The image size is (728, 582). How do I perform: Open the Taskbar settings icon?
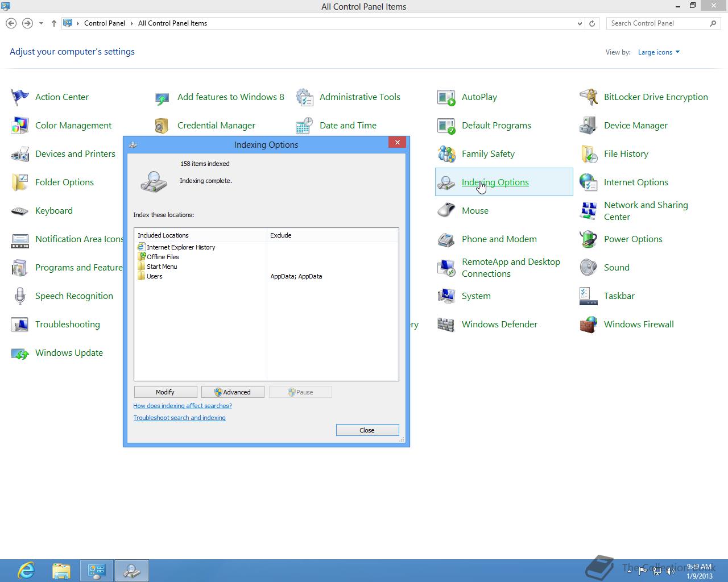pyautogui.click(x=589, y=296)
